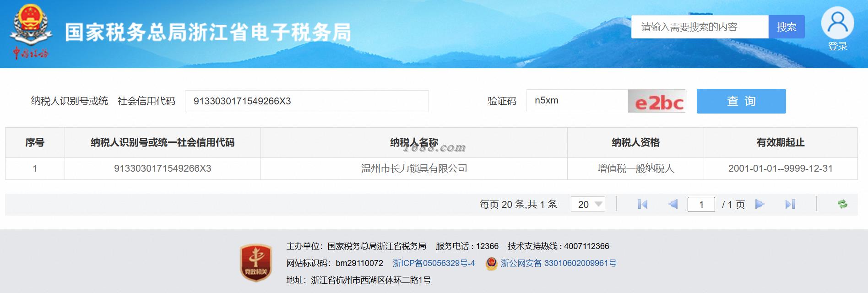Select 增值税一般纳税人 cell

(635, 168)
